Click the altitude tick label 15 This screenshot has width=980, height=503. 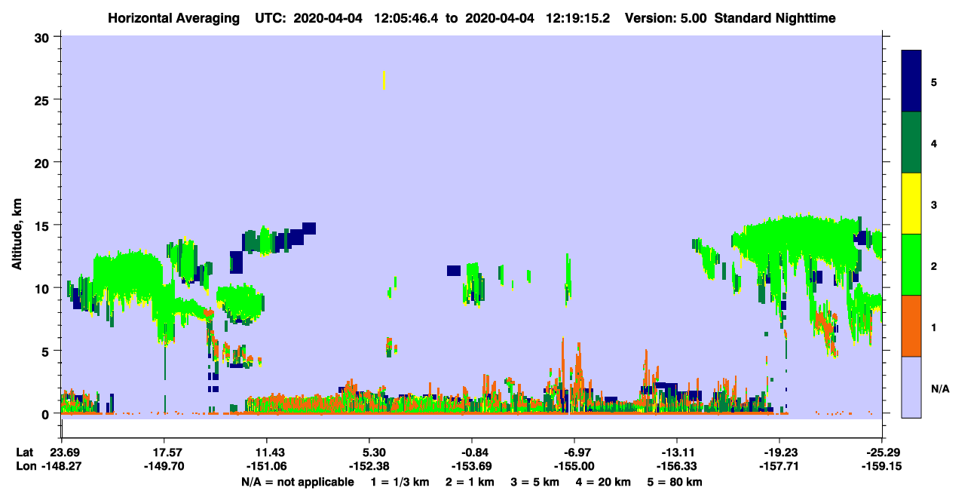click(44, 225)
